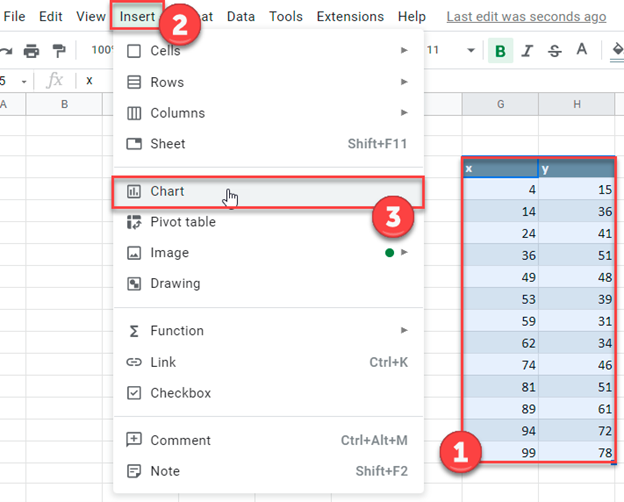Click the cell with value 49

click(500, 277)
